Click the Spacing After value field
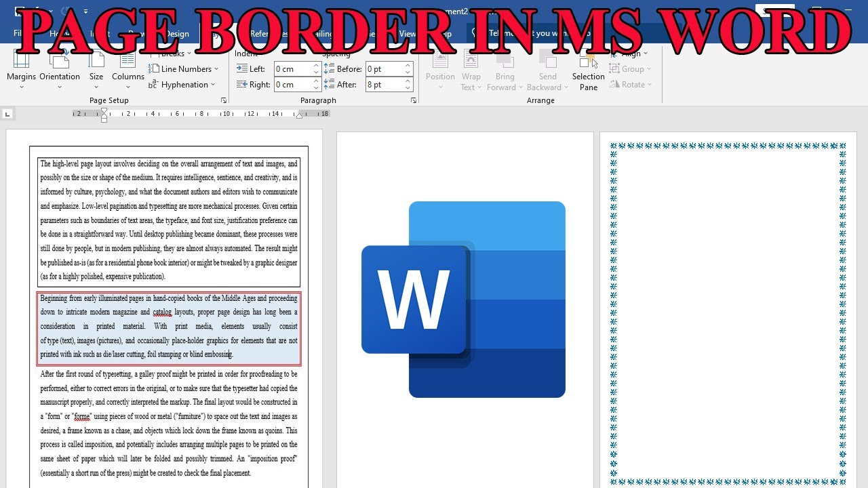This screenshot has height=488, width=868. coord(384,85)
